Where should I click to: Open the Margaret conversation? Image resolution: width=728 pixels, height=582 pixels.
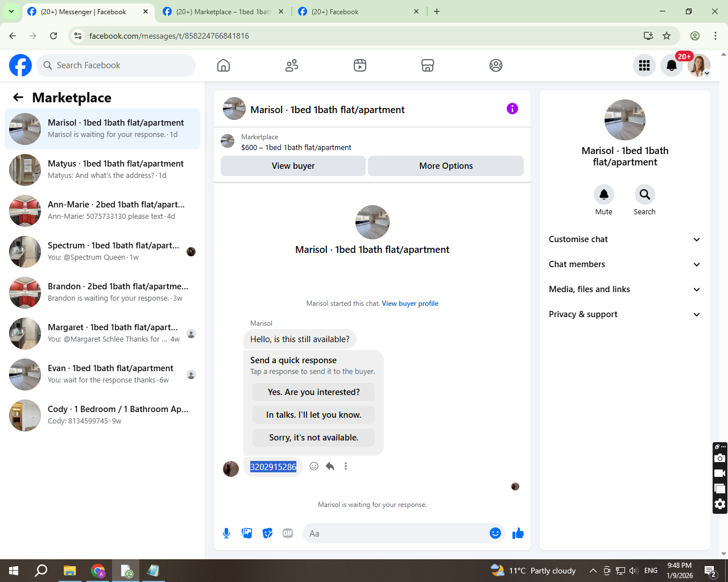tap(102, 334)
